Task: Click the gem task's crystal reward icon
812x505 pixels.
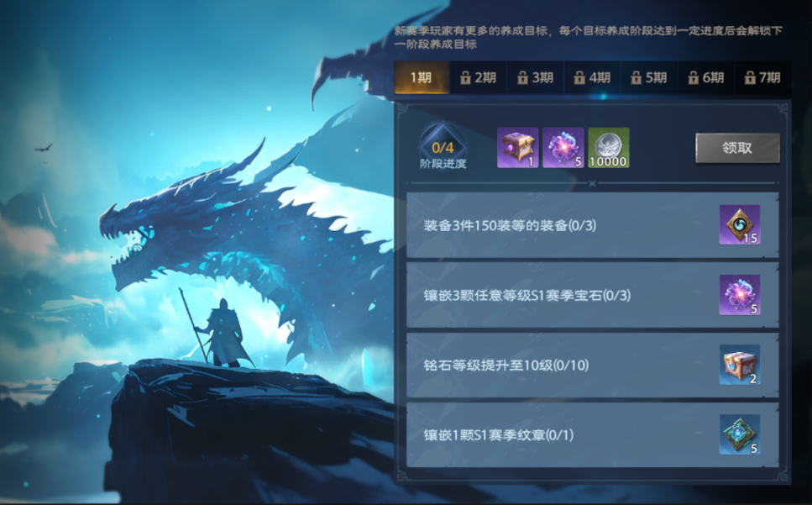Action: pos(740,295)
